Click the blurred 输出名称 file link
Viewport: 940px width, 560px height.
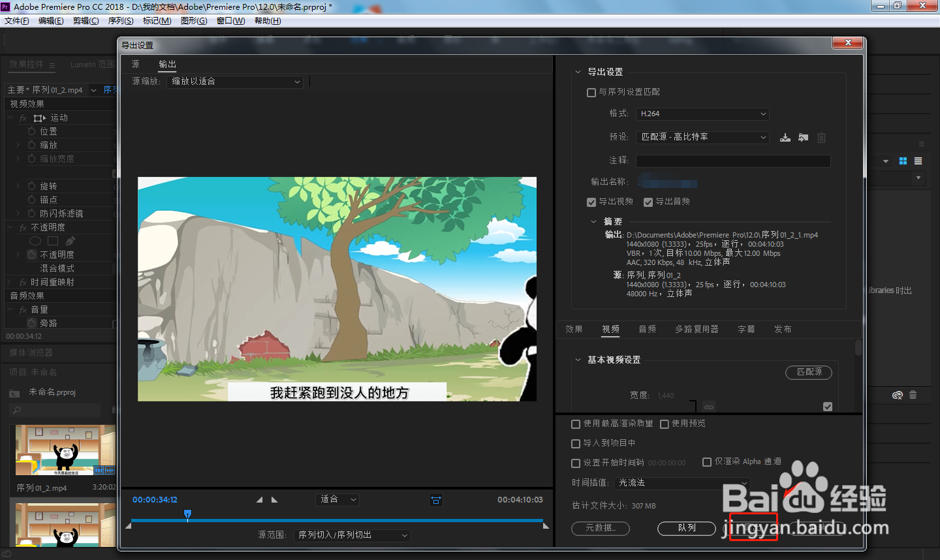click(x=668, y=181)
